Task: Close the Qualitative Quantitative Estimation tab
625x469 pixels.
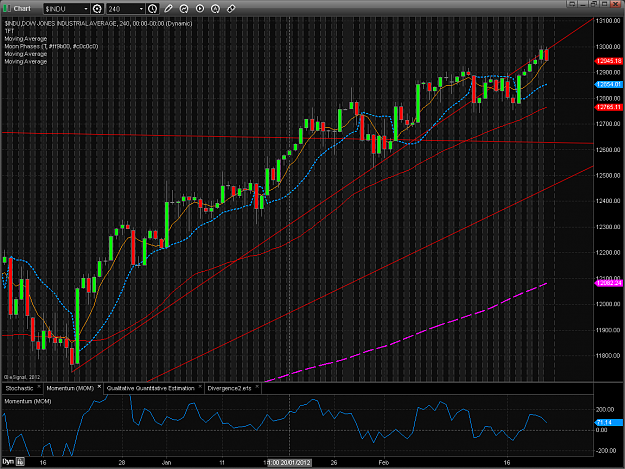Action: 200,387
